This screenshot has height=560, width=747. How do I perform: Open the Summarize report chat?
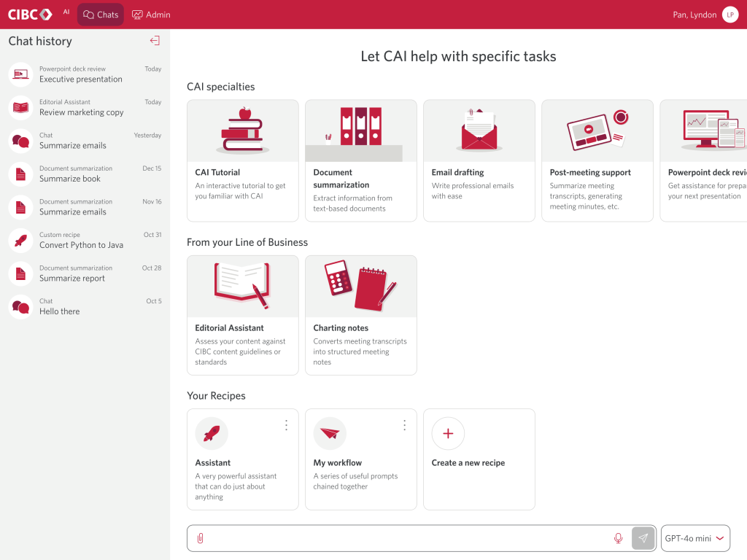(85, 273)
